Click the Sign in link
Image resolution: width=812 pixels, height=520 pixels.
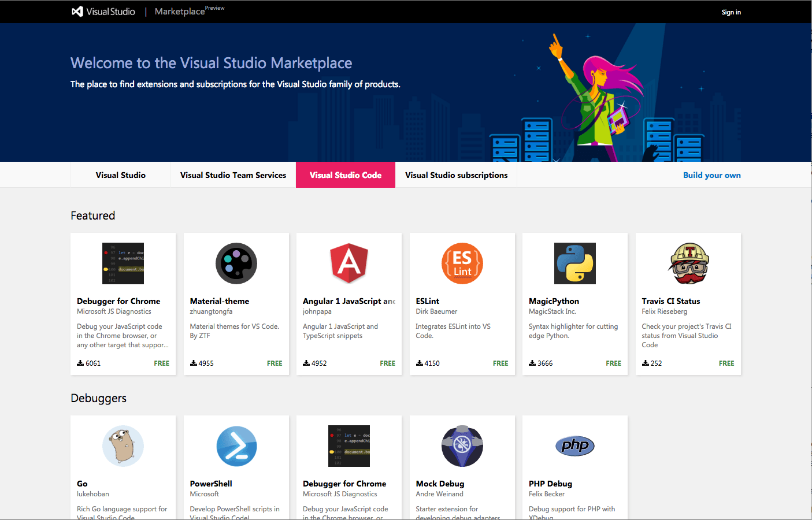(731, 12)
